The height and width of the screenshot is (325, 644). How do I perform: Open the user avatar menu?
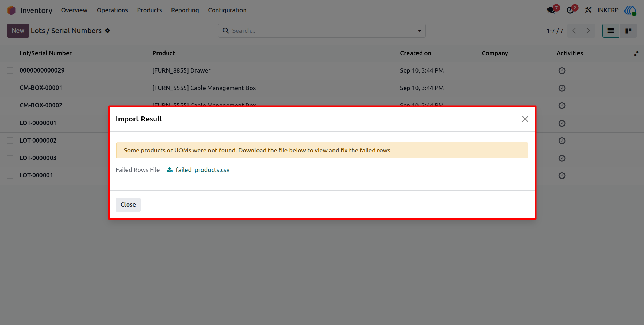(x=630, y=10)
